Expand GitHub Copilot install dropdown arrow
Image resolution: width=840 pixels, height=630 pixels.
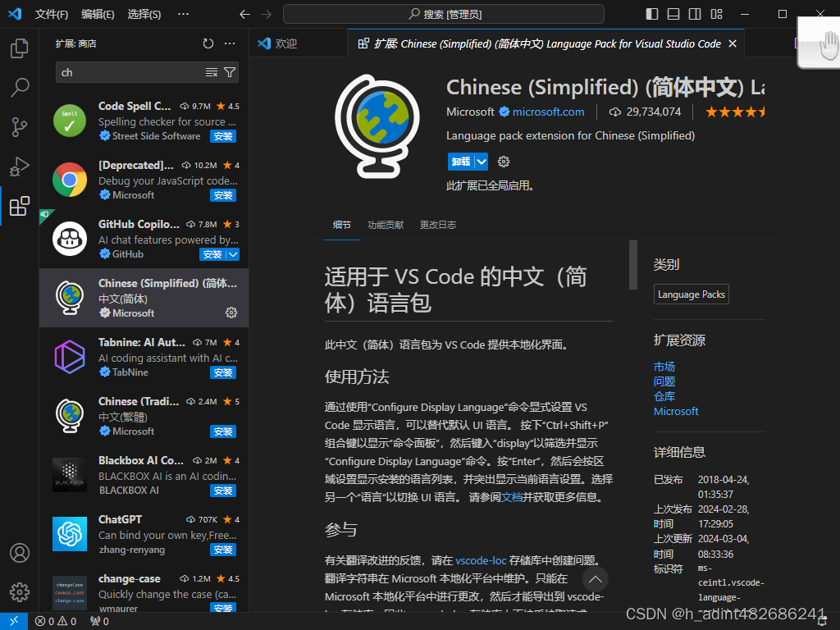[x=233, y=254]
